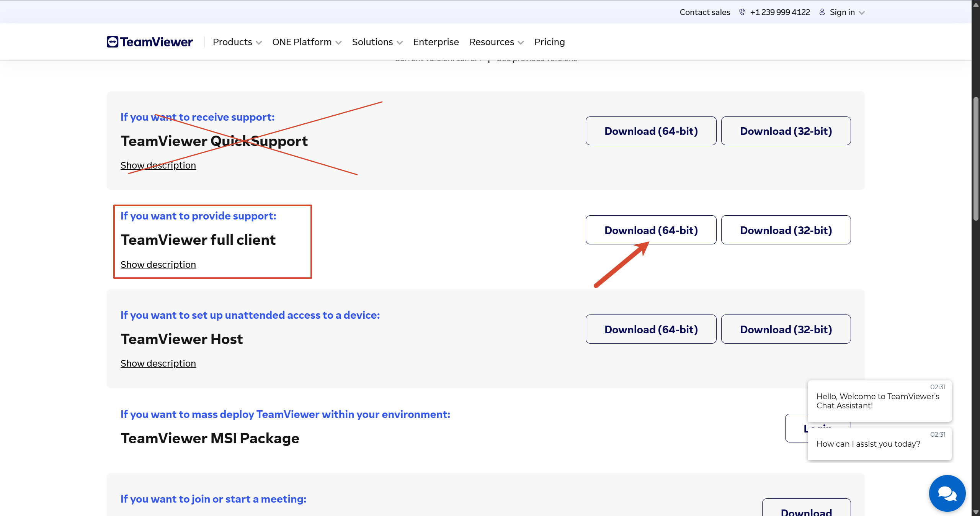Screen dimensions: 980x516
Task: Click the Download button for meeting
Action: 807,508
